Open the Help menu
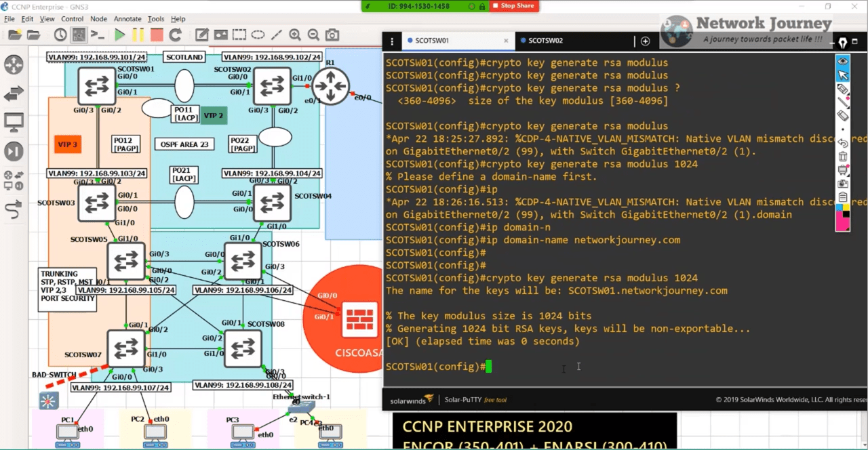This screenshot has width=868, height=450. (x=178, y=19)
